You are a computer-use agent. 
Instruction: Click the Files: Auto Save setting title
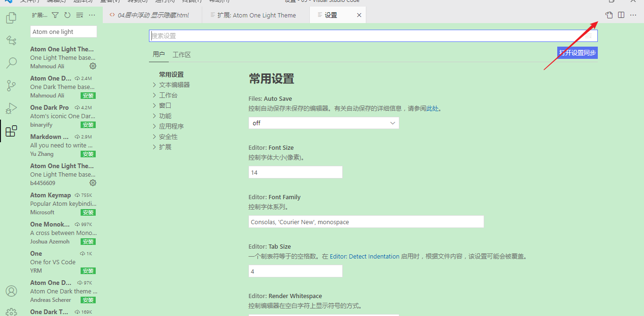270,99
